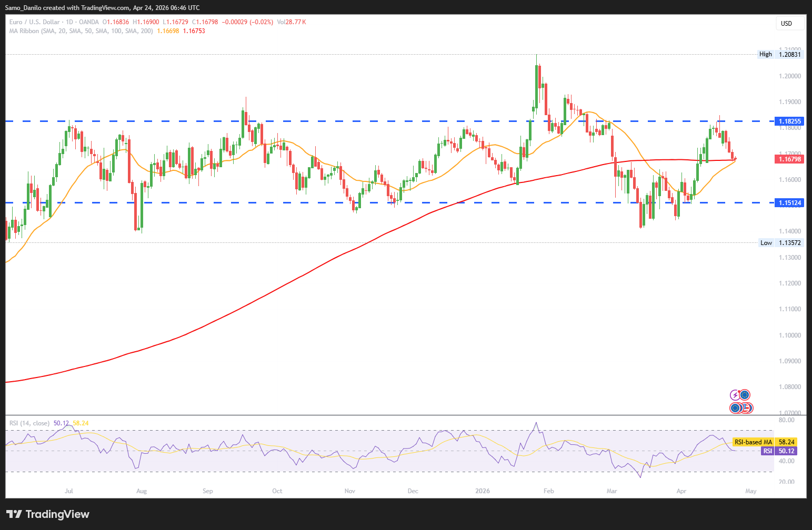
Task: Click the upper EU flag event icon
Action: click(x=744, y=395)
